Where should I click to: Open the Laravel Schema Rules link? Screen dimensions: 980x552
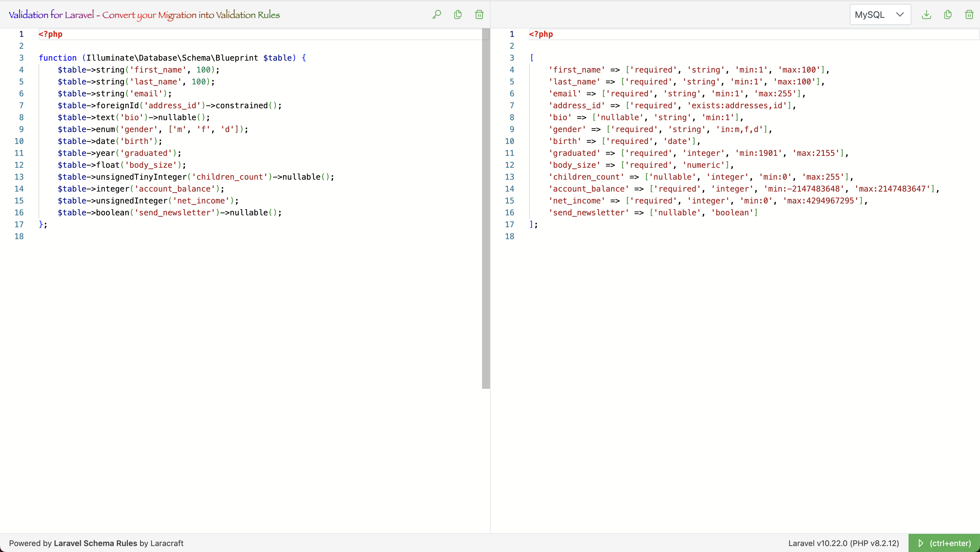[x=96, y=543]
